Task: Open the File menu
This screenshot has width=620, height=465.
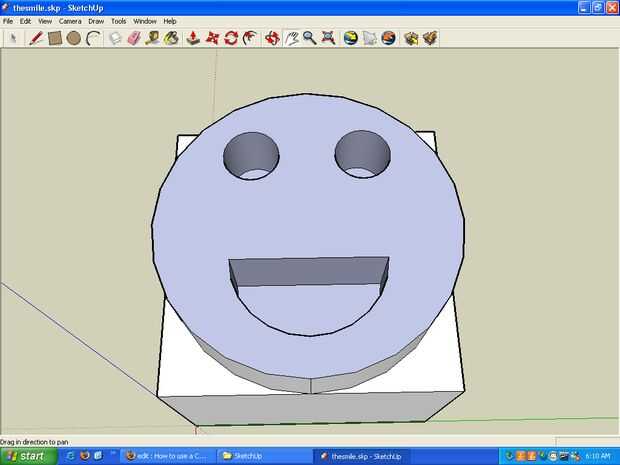Action: click(x=8, y=21)
